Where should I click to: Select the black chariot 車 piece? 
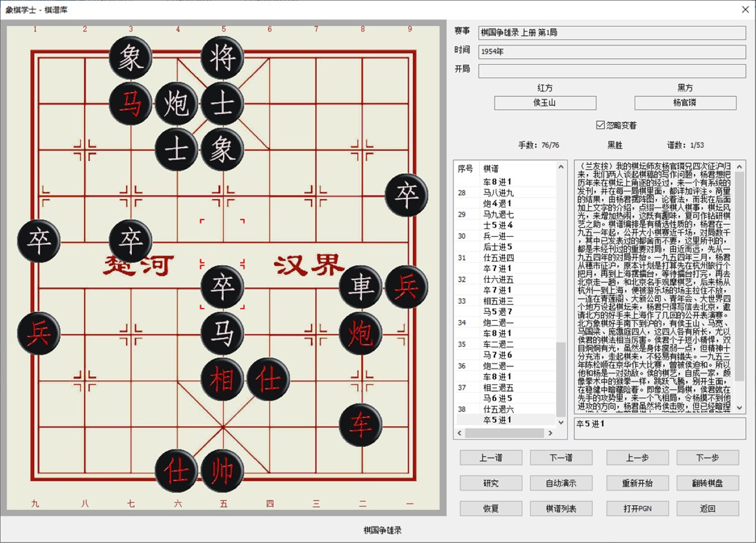tap(362, 286)
